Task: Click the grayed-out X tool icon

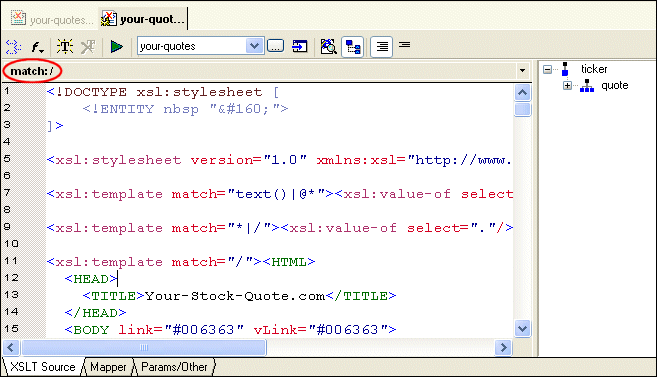Action: pos(88,46)
